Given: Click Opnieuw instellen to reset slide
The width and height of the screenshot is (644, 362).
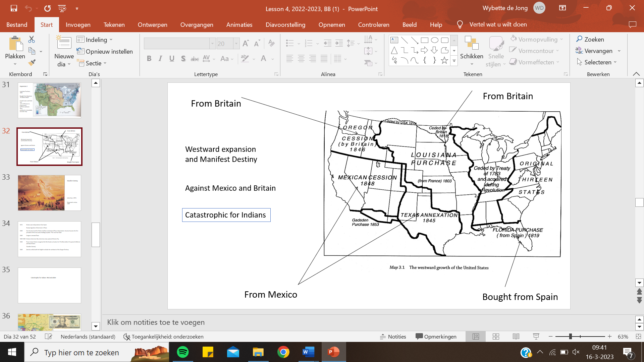Looking at the screenshot, I should coord(105,51).
